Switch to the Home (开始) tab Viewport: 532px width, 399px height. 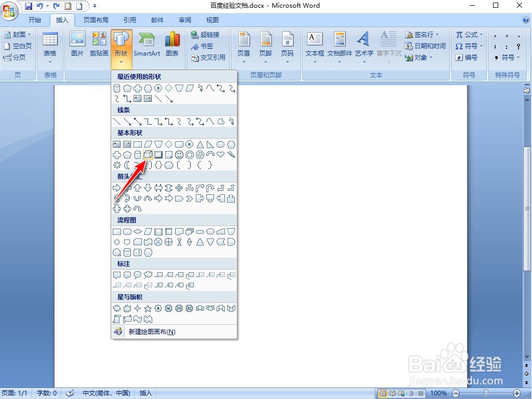35,20
